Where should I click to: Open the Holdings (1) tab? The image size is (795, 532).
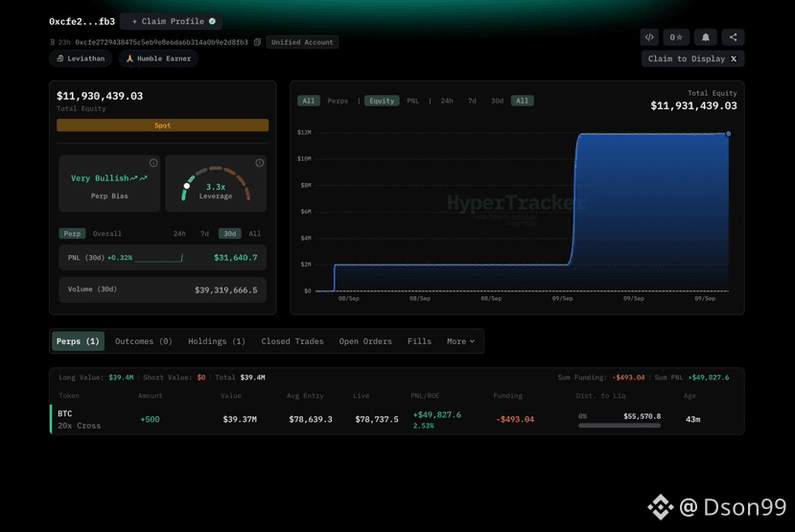pyautogui.click(x=217, y=341)
